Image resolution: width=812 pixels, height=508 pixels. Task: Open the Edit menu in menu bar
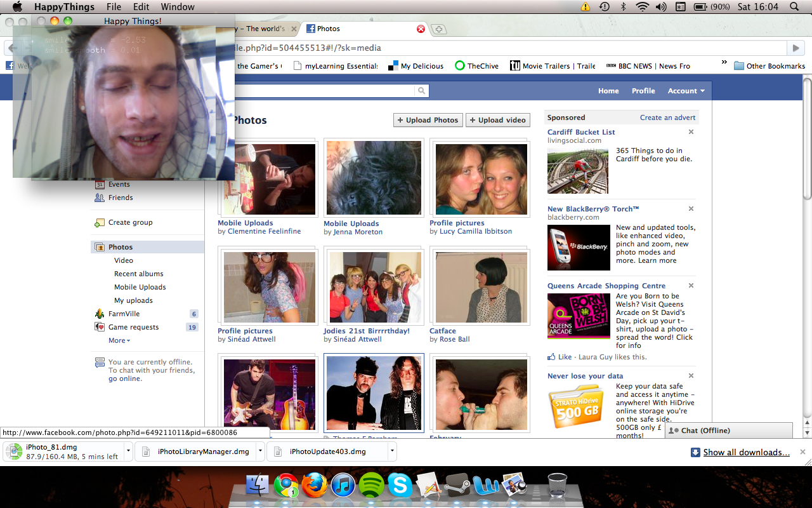[x=141, y=7]
